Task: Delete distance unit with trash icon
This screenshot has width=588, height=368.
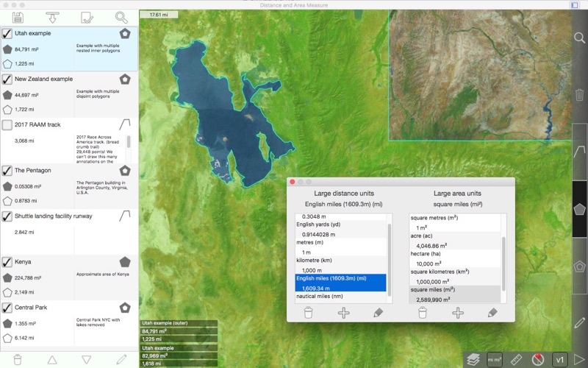Action: 308,312
